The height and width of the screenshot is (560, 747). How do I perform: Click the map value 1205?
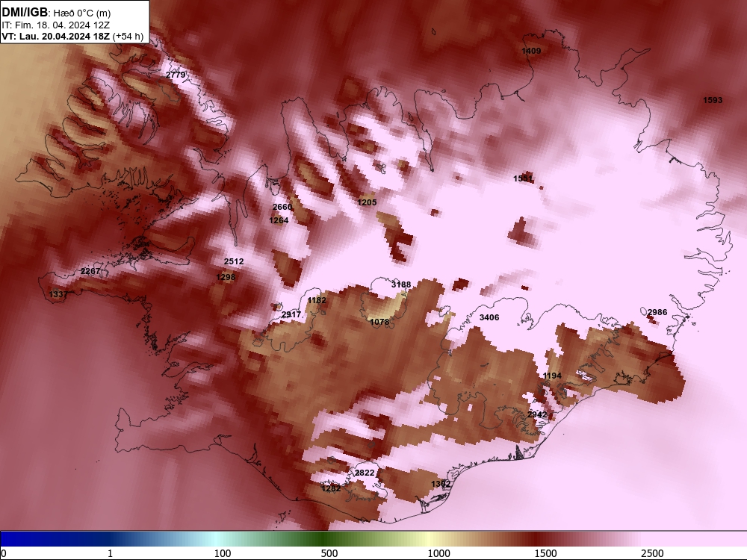click(367, 202)
